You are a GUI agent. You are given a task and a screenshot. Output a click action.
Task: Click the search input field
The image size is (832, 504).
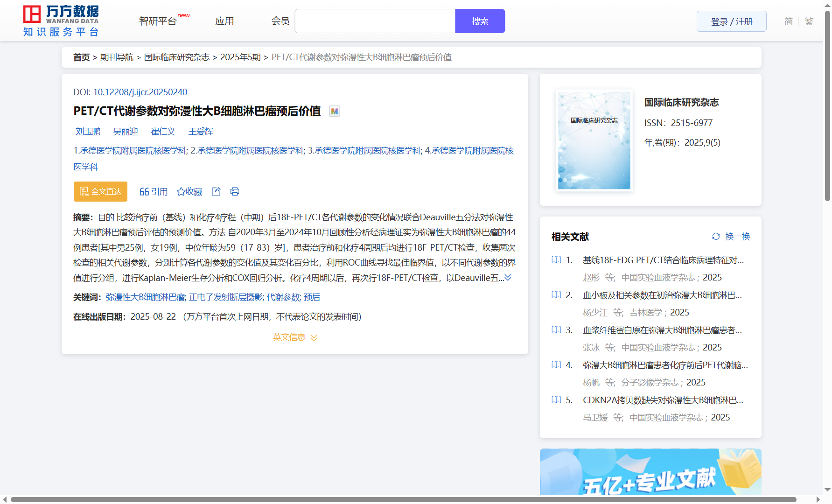pyautogui.click(x=375, y=21)
